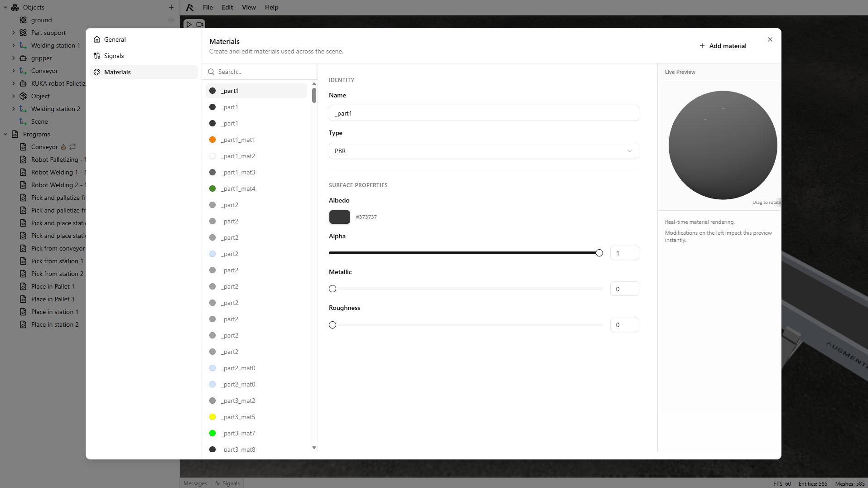The width and height of the screenshot is (868, 488).
Task: Collapse the Programs section
Action: click(x=5, y=134)
